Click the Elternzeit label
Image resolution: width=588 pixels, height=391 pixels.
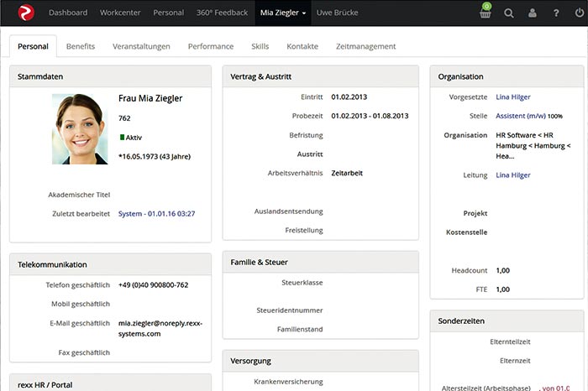tap(515, 361)
